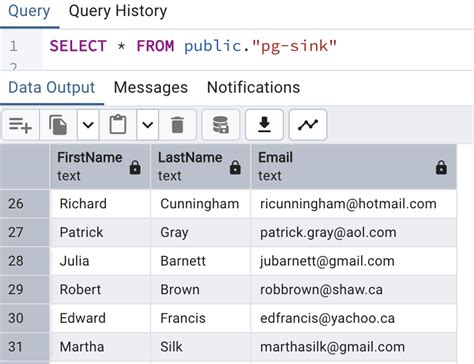The height and width of the screenshot is (364, 474).
Task: Click the cell containing Cunningham
Action: [200, 204]
